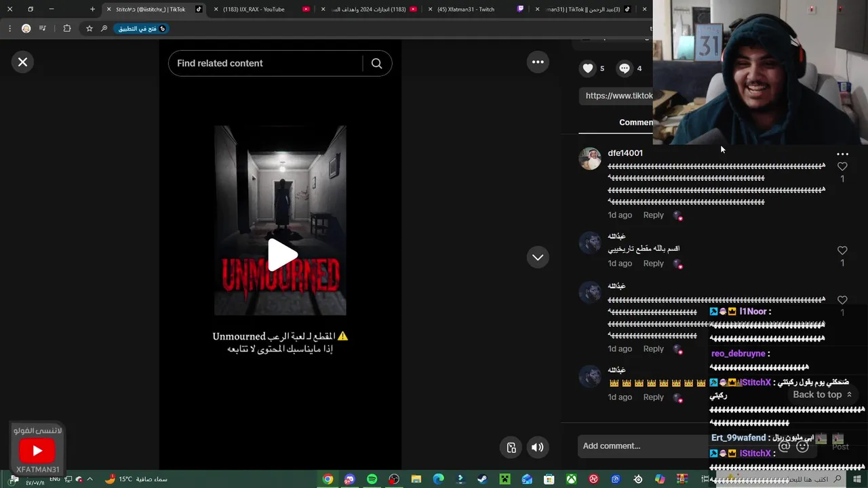The height and width of the screenshot is (488, 868).
Task: Bookmark this page with star icon
Action: click(89, 28)
